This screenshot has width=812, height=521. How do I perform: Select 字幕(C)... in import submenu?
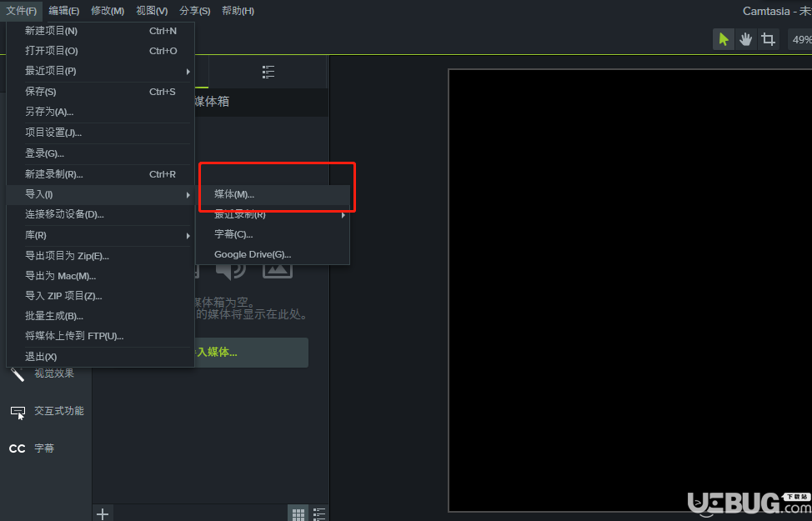[273, 234]
